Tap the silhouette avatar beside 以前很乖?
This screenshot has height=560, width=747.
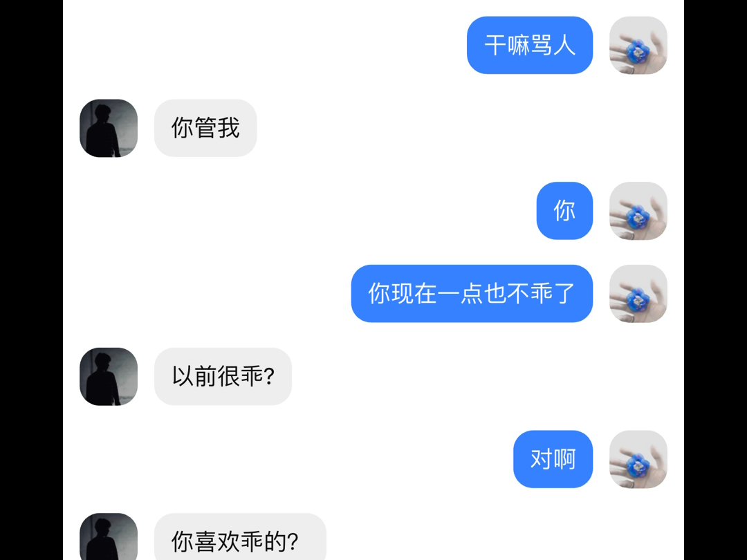109,376
